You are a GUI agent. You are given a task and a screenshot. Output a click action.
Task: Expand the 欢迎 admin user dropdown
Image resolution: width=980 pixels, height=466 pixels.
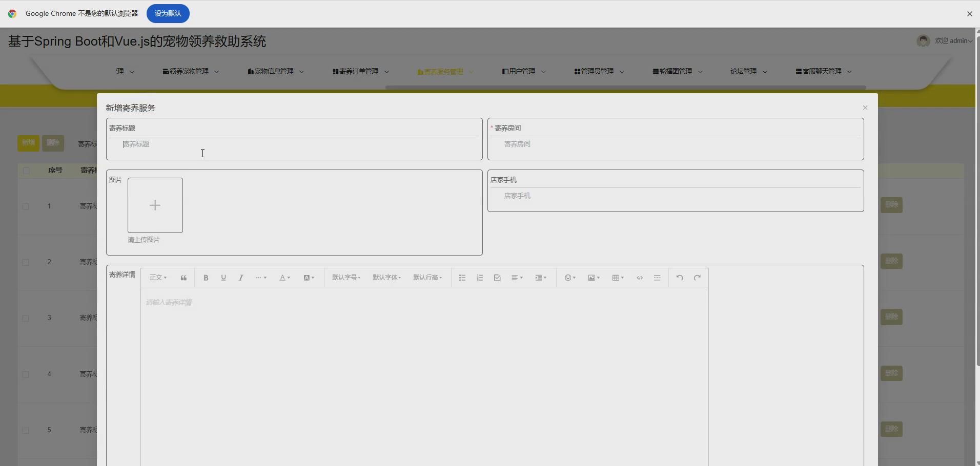(x=953, y=41)
